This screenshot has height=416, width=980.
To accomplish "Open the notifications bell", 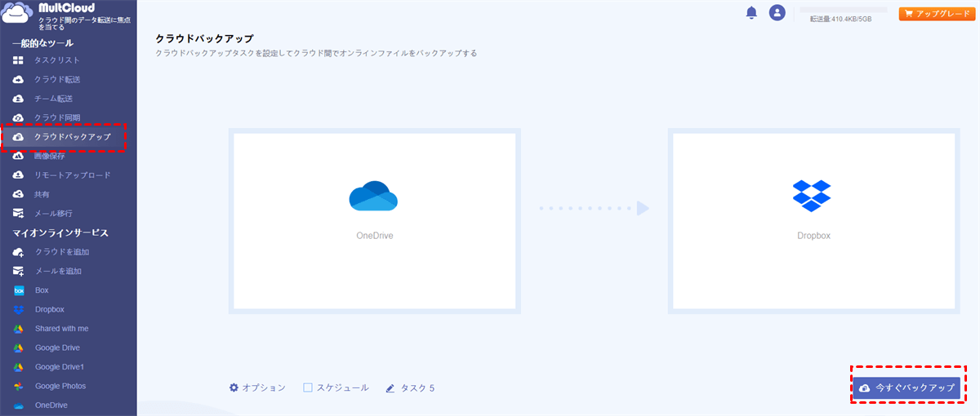I will point(751,12).
